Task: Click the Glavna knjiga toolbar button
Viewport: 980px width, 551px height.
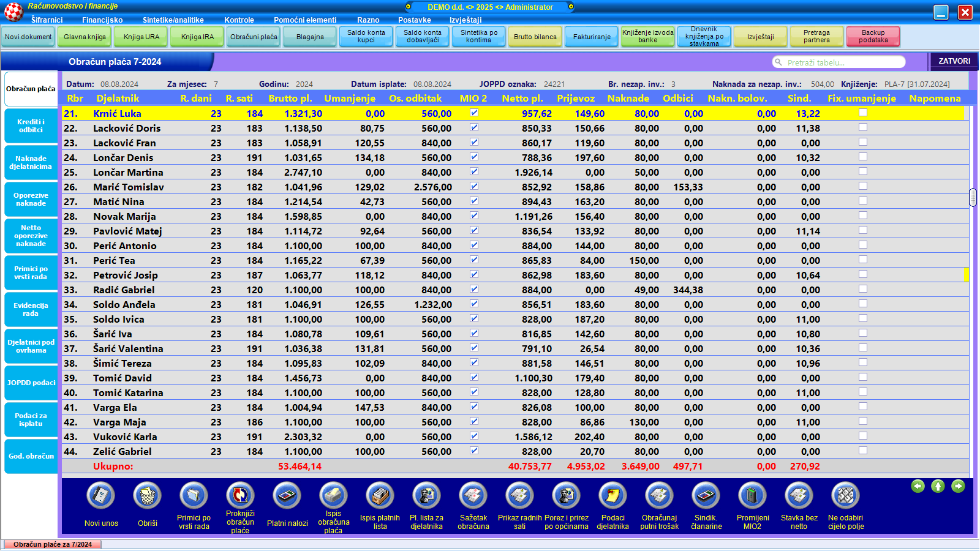Action: click(85, 37)
